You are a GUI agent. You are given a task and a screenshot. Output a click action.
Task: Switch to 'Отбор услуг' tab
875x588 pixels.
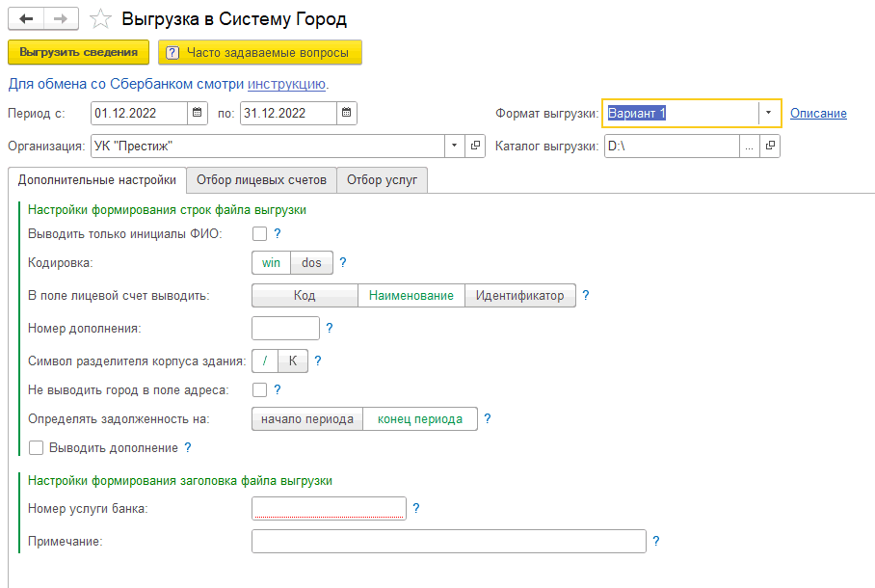[383, 179]
